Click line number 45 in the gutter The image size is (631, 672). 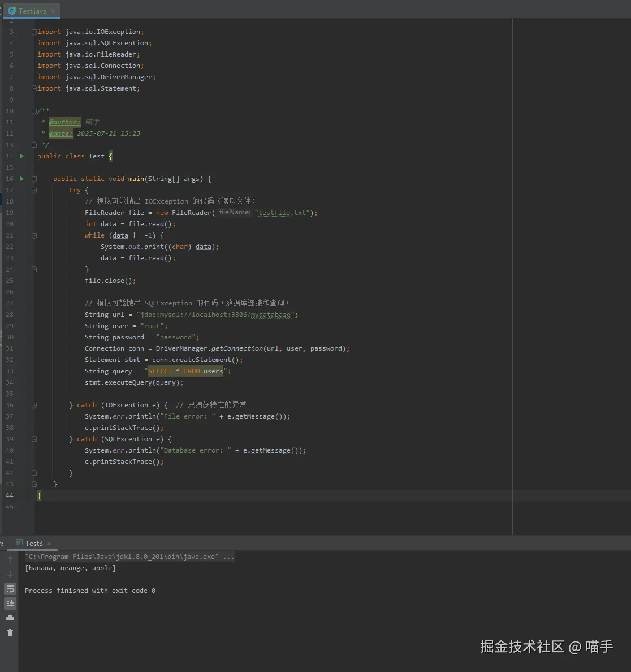[9, 507]
